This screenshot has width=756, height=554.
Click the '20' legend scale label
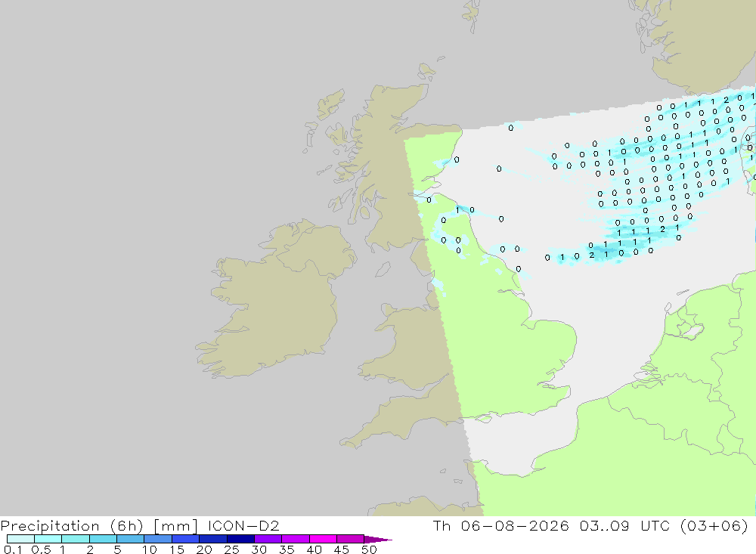[x=204, y=549]
